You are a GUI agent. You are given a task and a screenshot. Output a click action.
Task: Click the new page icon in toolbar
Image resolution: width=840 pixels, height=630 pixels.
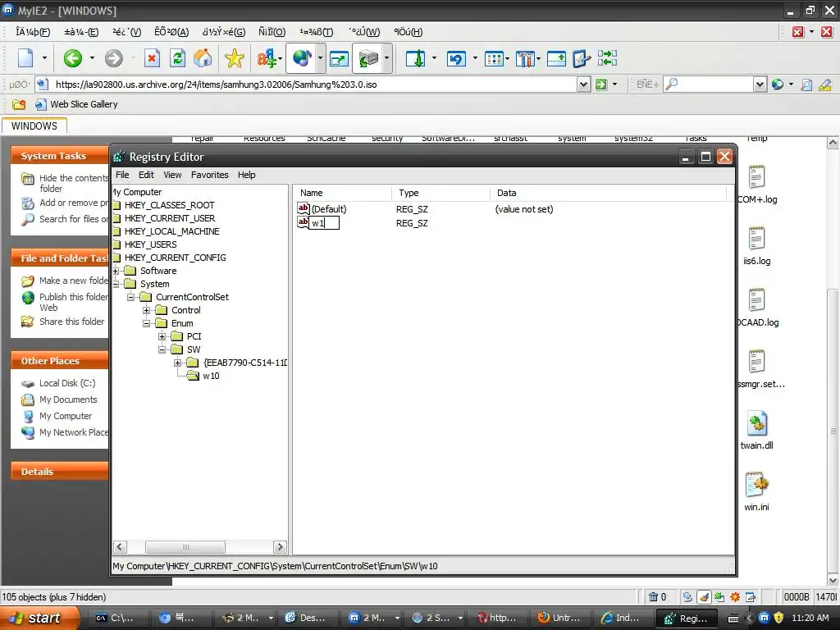coord(25,58)
